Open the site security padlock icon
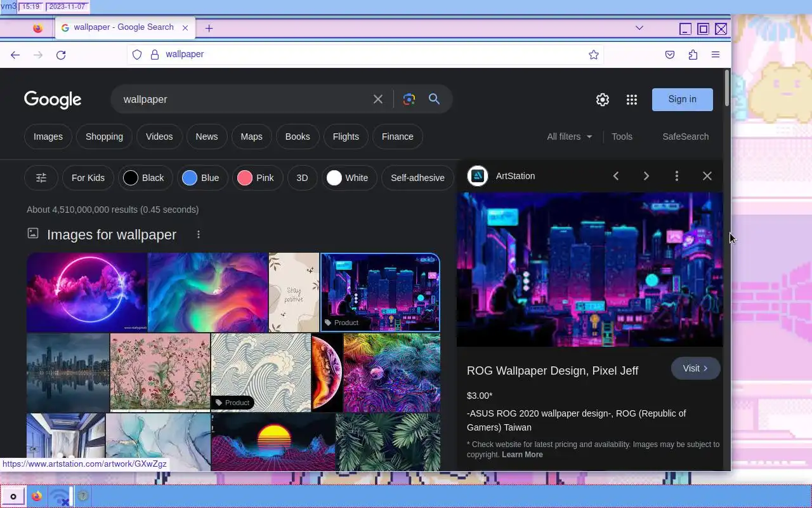Screen dimensions: 812x508 coord(154,55)
